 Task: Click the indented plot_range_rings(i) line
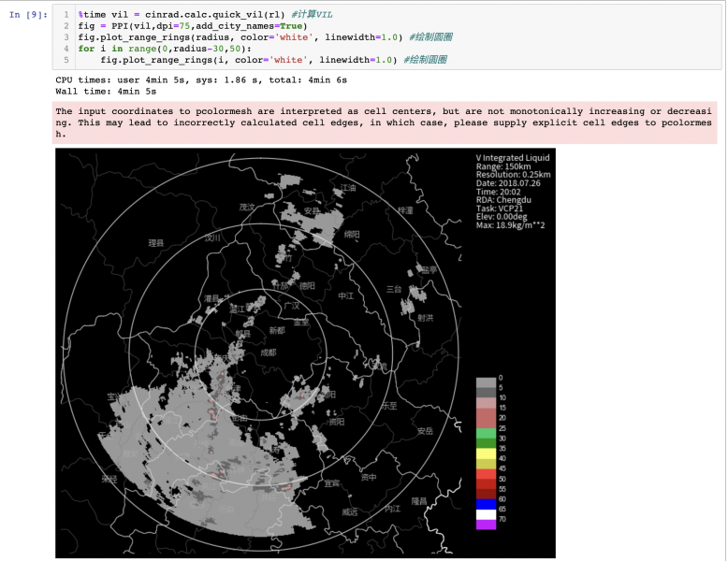click(262, 60)
